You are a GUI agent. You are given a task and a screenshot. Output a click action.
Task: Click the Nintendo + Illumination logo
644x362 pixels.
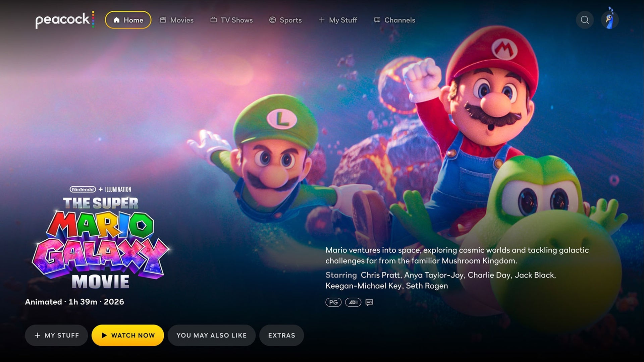click(100, 189)
